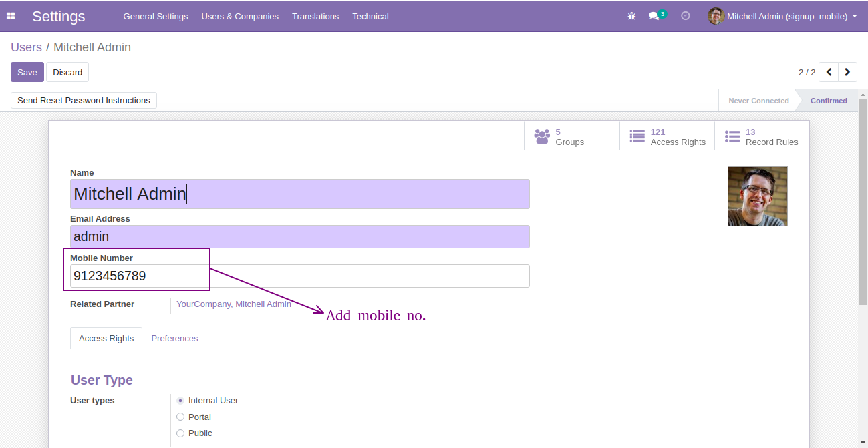Viewport: 868px width, 448px height.
Task: Select Public user type
Action: (x=180, y=433)
